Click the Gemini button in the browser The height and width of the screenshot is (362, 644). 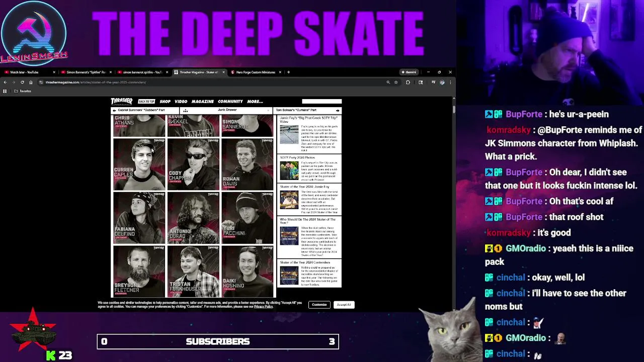pyautogui.click(x=409, y=72)
